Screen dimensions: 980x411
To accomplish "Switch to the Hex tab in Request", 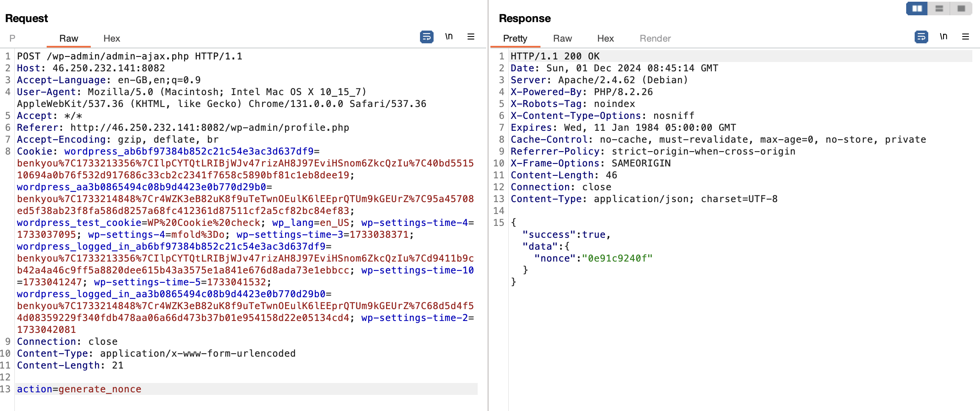I will coord(112,38).
